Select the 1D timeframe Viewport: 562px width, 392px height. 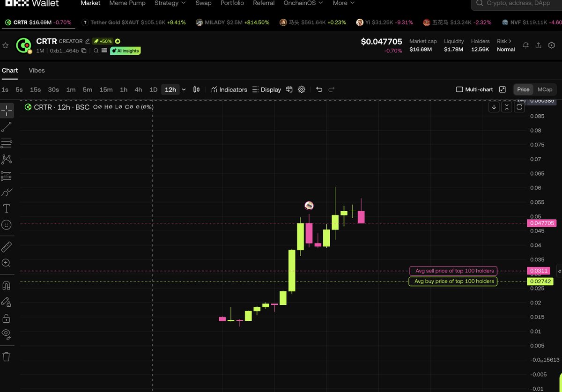[153, 89]
